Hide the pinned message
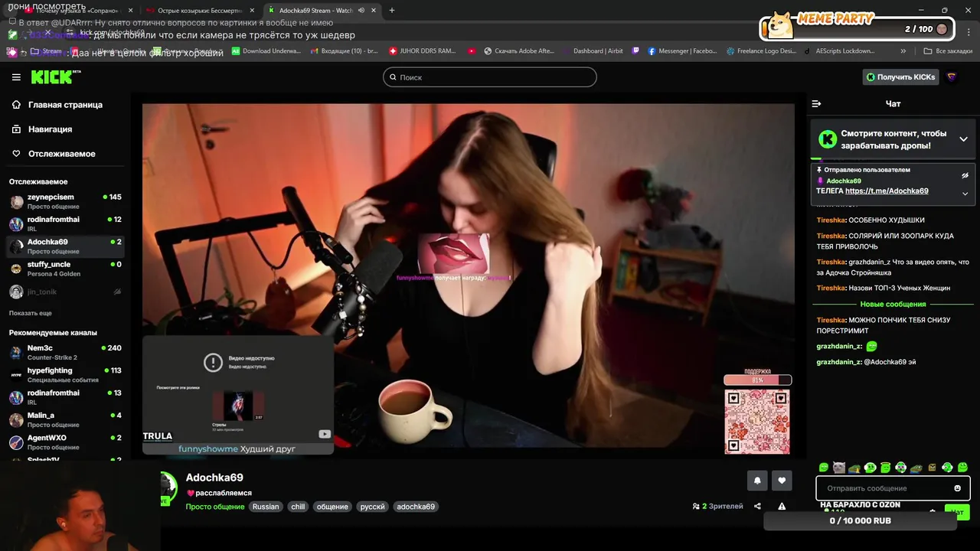This screenshot has width=980, height=551. pyautogui.click(x=965, y=175)
